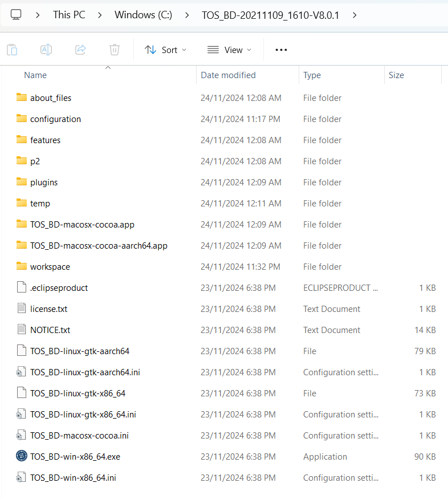Select the workspace folder icon
The height and width of the screenshot is (499, 448).
pyautogui.click(x=21, y=266)
